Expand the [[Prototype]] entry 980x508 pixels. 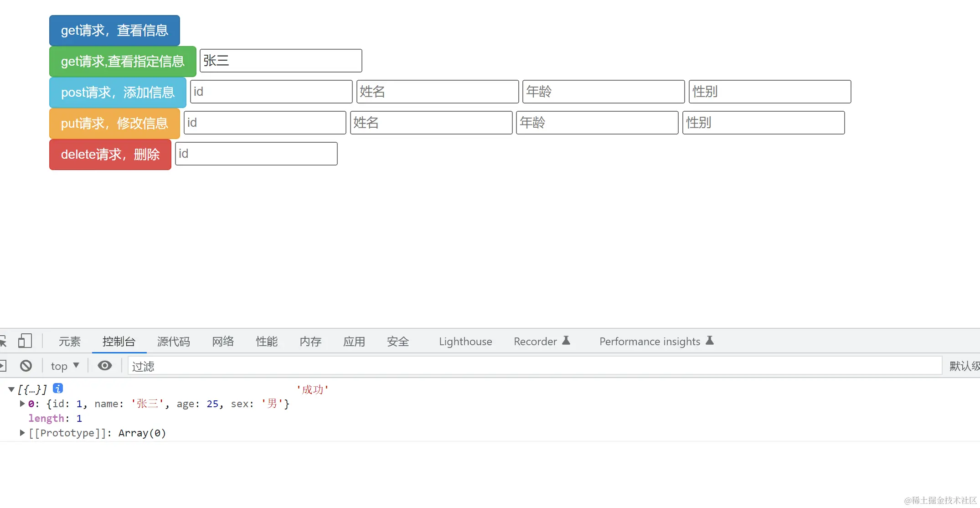[21, 433]
